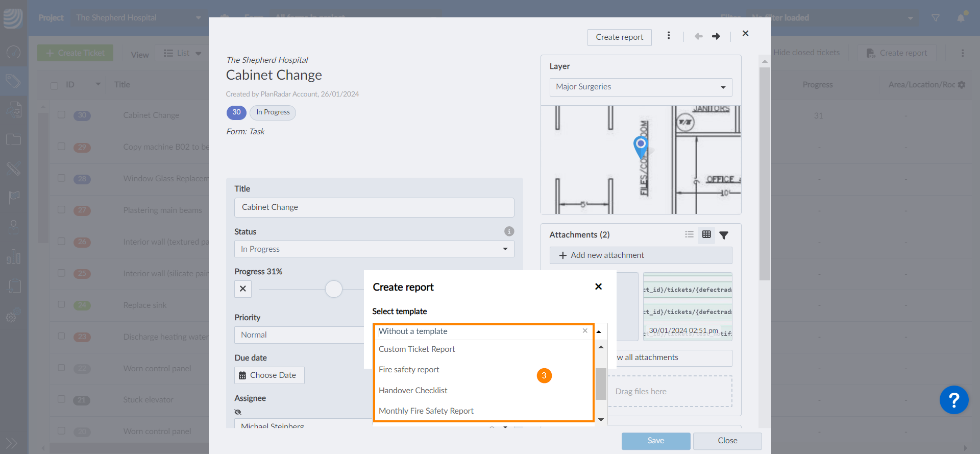Click the map location pin marker
This screenshot has width=980, height=454.
click(x=641, y=146)
